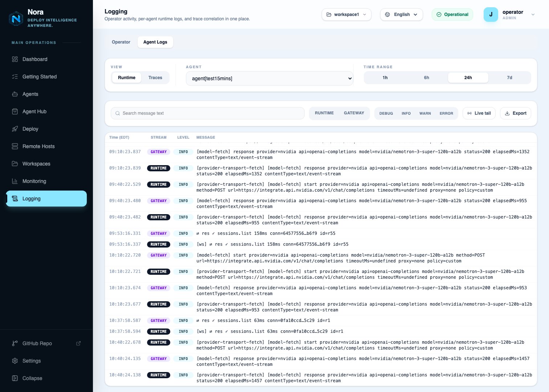
Task: Click the GitHub Repo branch icon
Action: pos(15,343)
